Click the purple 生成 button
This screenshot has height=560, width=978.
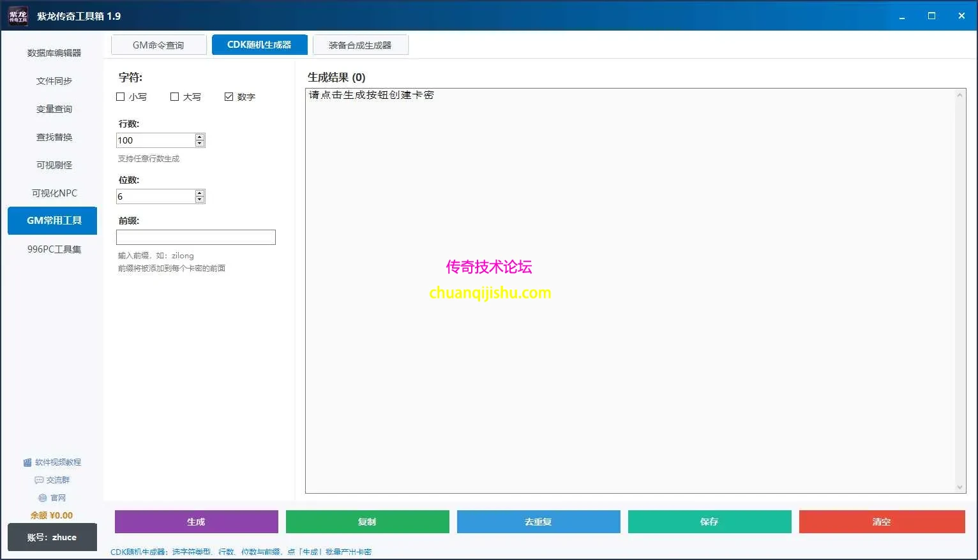[x=197, y=522]
